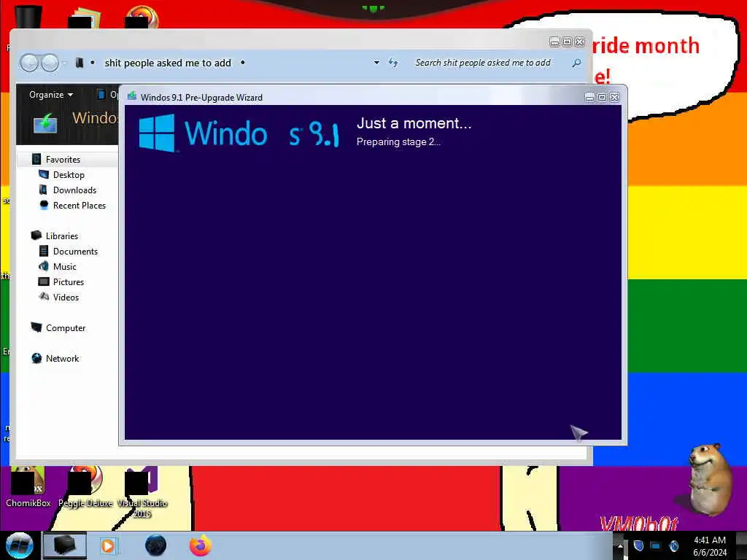Click the Explorer Back navigation button
Image resolution: width=747 pixels, height=560 pixels.
tap(29, 63)
